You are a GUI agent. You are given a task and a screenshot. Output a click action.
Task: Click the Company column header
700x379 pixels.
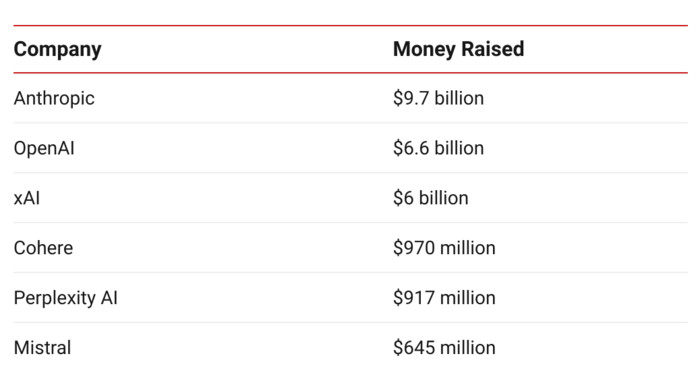(x=58, y=50)
